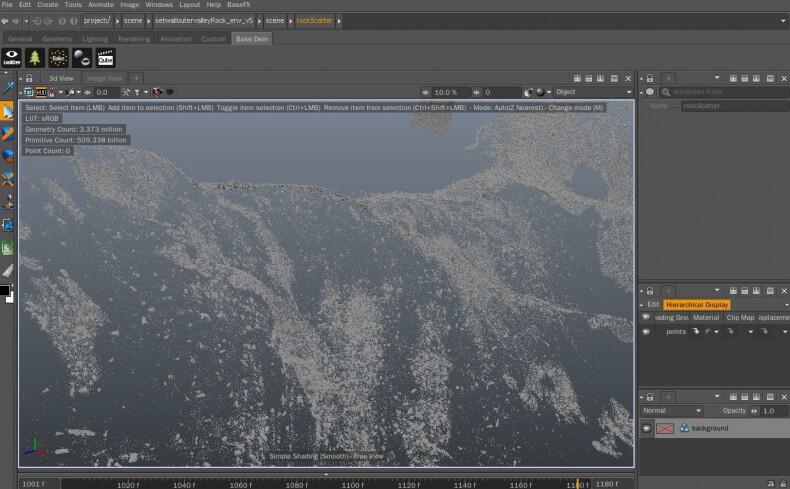The height and width of the screenshot is (489, 790).
Task: Click the lock icon beside 3d View tab
Action: (x=29, y=78)
